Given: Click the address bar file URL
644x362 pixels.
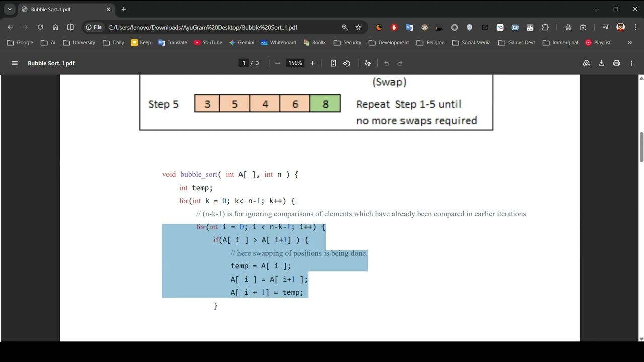Looking at the screenshot, I should point(203,27).
